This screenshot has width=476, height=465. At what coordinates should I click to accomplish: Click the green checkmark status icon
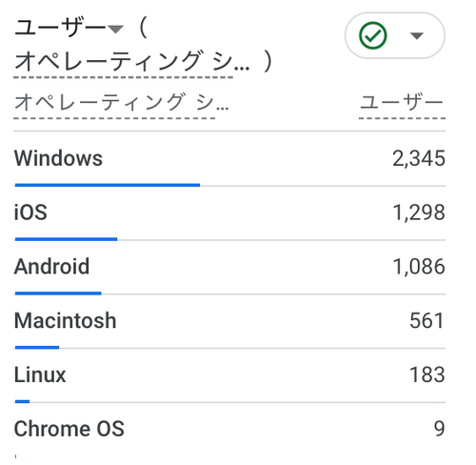click(373, 35)
